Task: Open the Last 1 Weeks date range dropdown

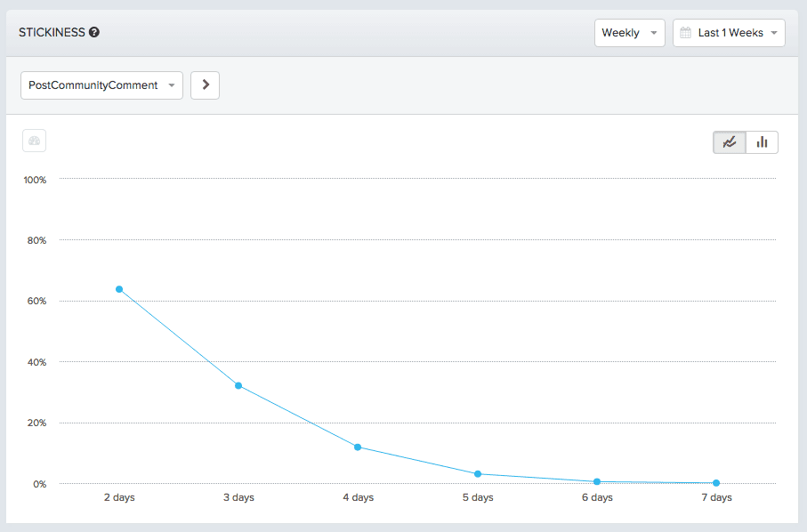Action: click(x=729, y=32)
